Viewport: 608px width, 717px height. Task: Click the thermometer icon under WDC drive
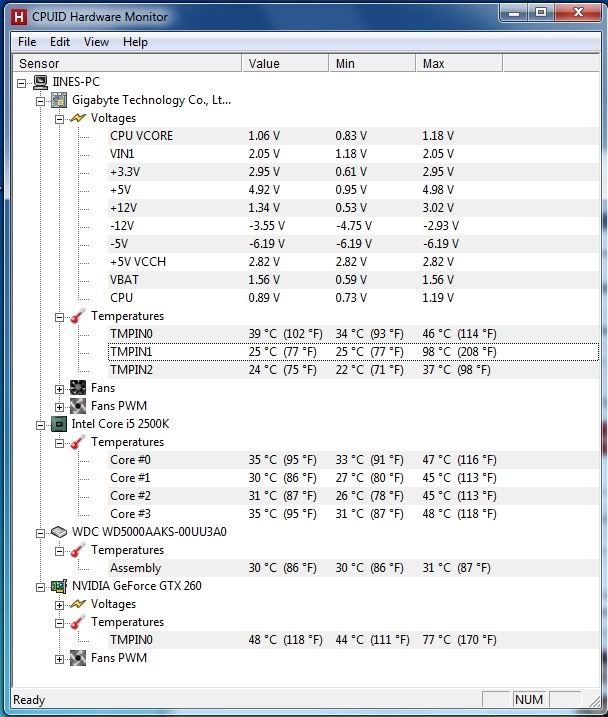78,550
